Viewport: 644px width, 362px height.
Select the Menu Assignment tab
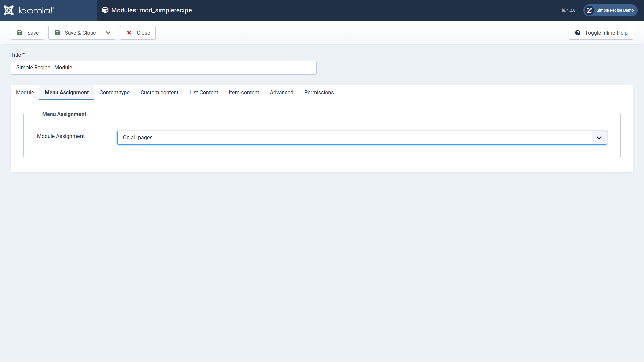[66, 93]
